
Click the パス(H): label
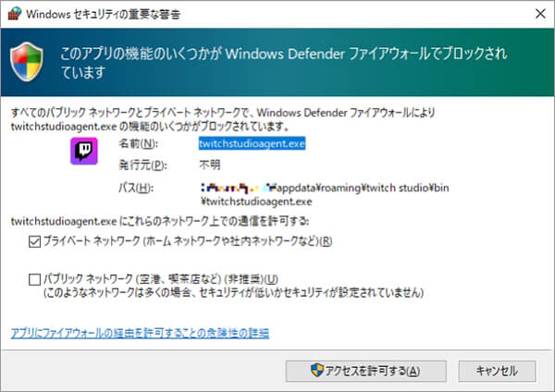136,188
